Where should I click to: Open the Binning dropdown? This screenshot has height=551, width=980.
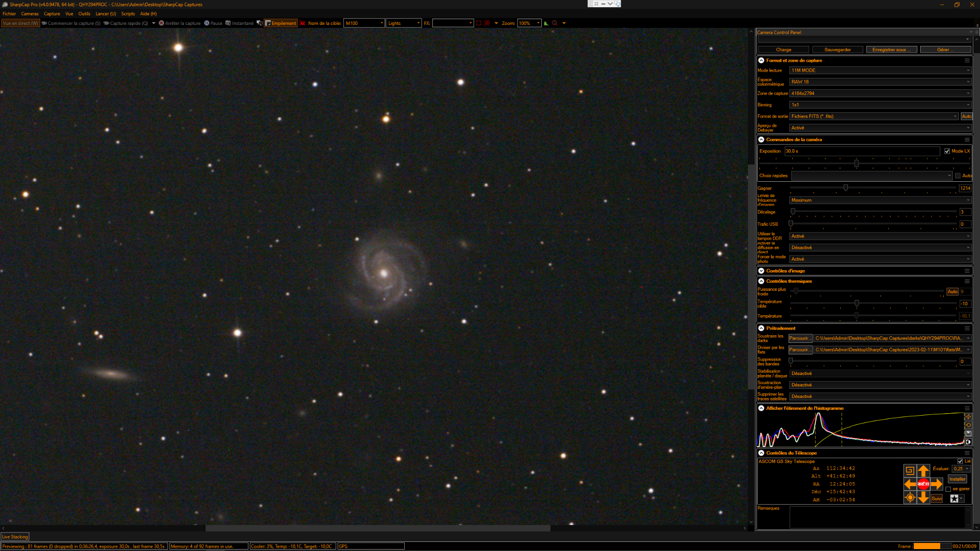coord(880,105)
